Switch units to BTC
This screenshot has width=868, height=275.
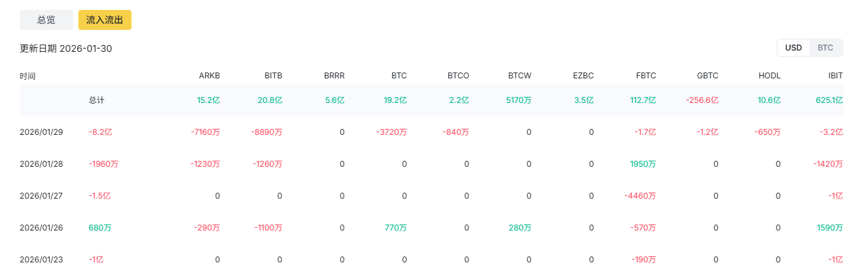(825, 48)
